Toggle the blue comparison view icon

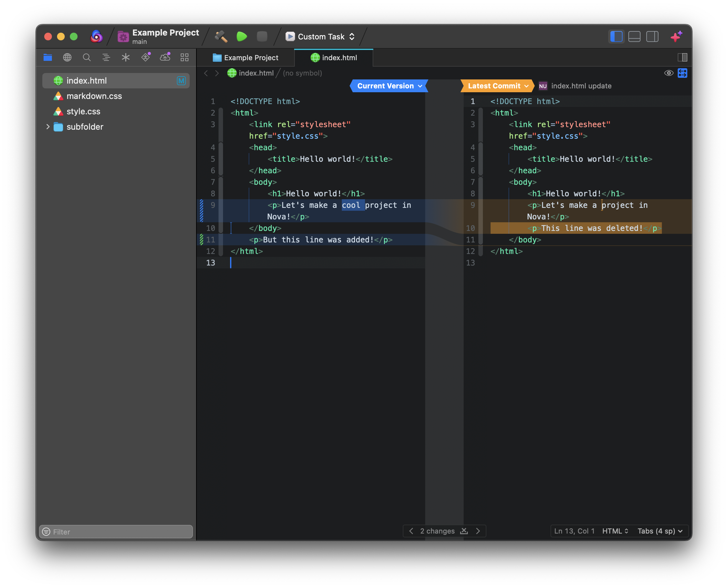click(x=682, y=73)
